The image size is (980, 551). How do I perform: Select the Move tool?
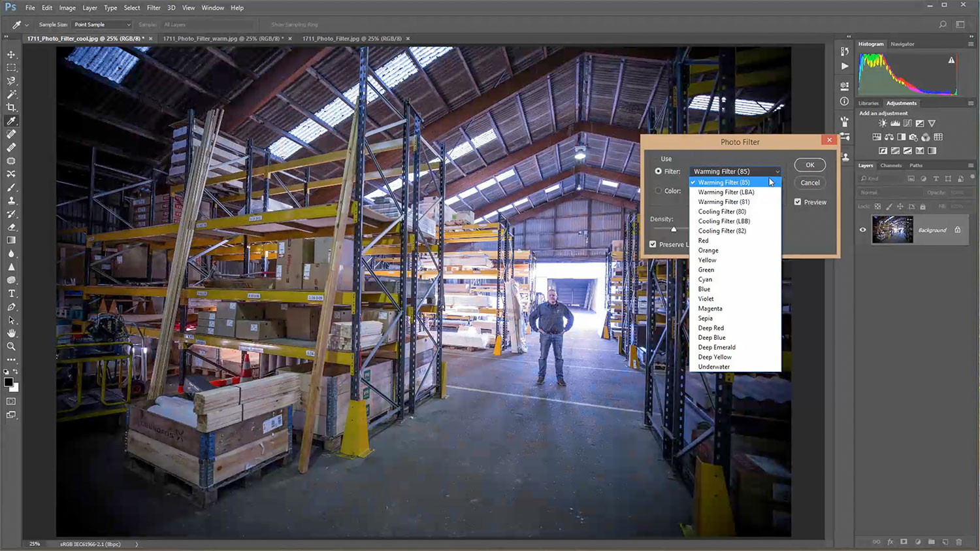coord(11,54)
